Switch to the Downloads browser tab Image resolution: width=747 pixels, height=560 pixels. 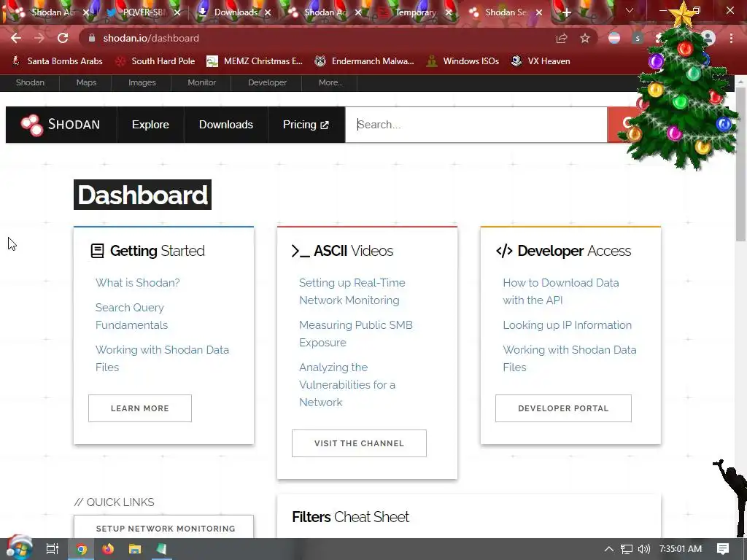236,12
